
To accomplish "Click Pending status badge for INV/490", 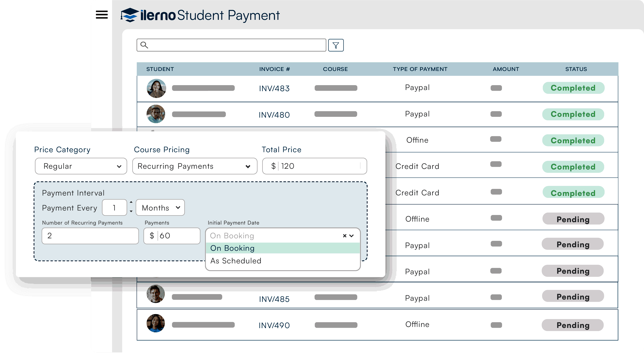I will pos(573,325).
